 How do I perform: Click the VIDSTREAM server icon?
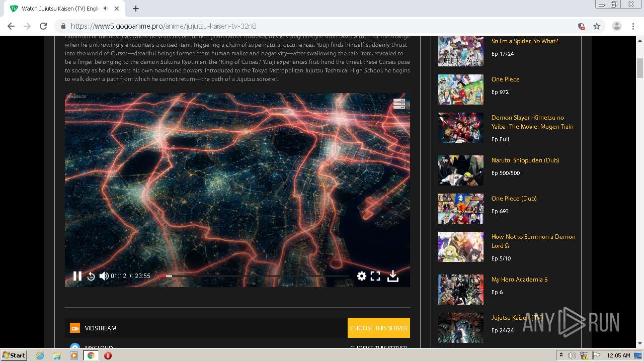click(x=75, y=328)
